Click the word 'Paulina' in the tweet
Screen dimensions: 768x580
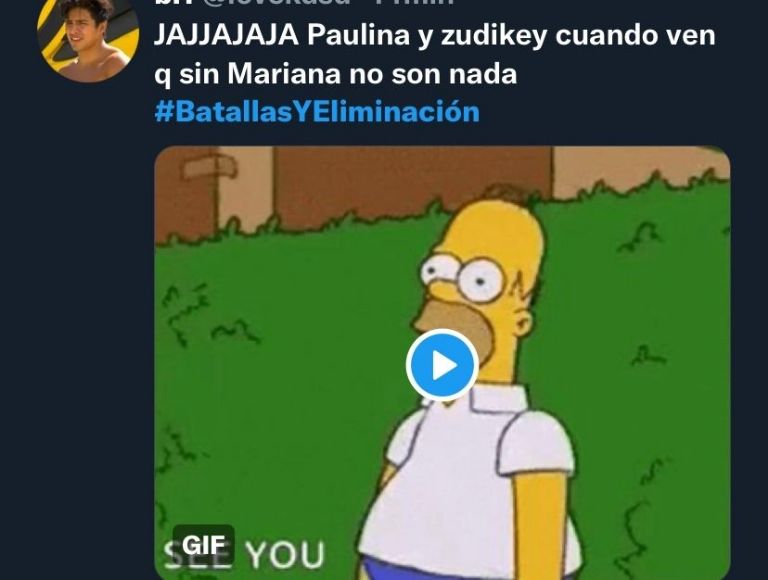359,36
